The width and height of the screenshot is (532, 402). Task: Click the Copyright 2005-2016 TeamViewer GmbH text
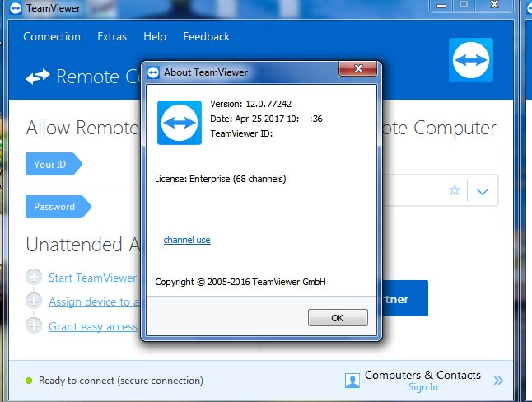click(240, 282)
